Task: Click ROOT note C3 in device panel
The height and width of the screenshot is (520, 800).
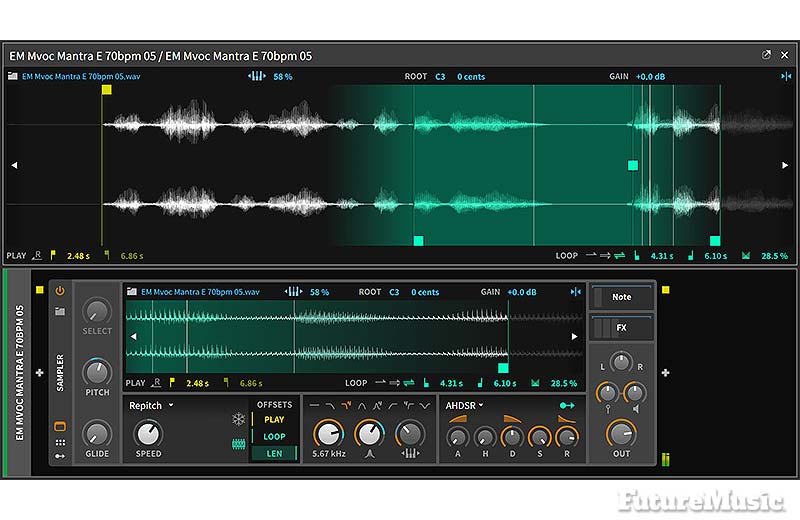Action: click(x=394, y=292)
